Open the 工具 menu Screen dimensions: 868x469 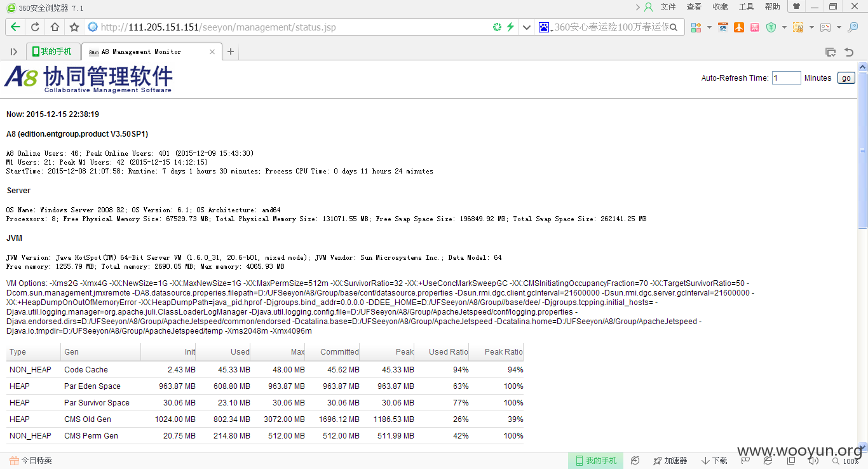(x=746, y=7)
